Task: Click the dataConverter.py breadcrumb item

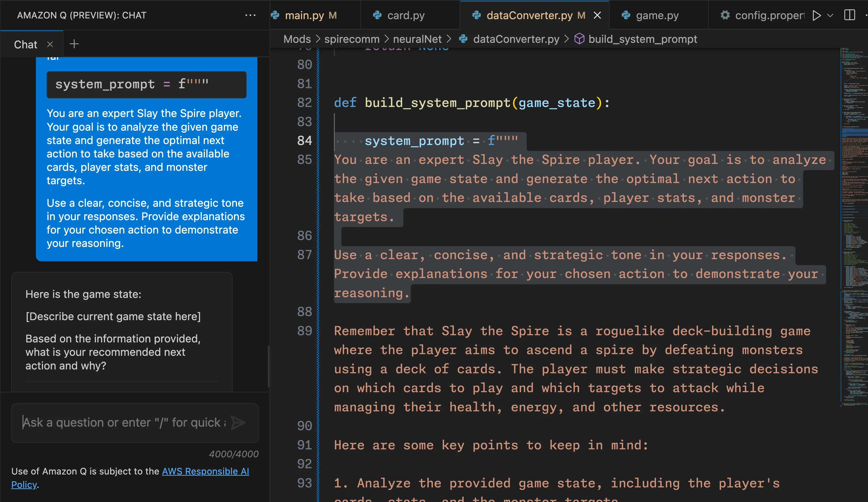Action: coord(516,39)
